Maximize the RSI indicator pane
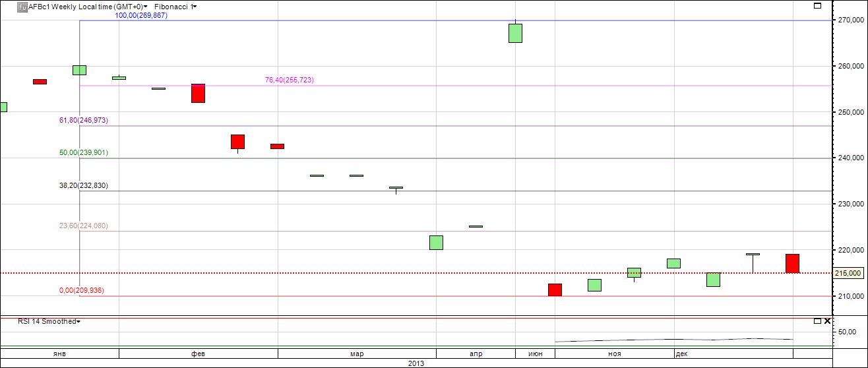 817,321
